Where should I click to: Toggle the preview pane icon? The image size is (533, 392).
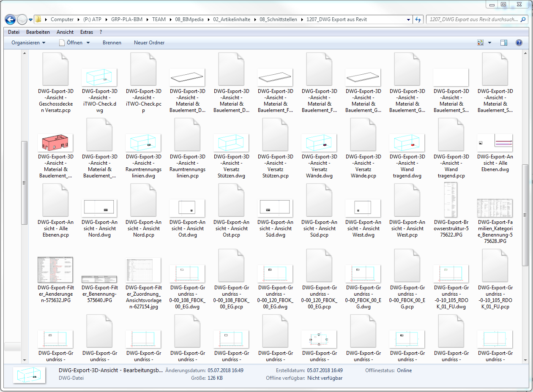503,42
